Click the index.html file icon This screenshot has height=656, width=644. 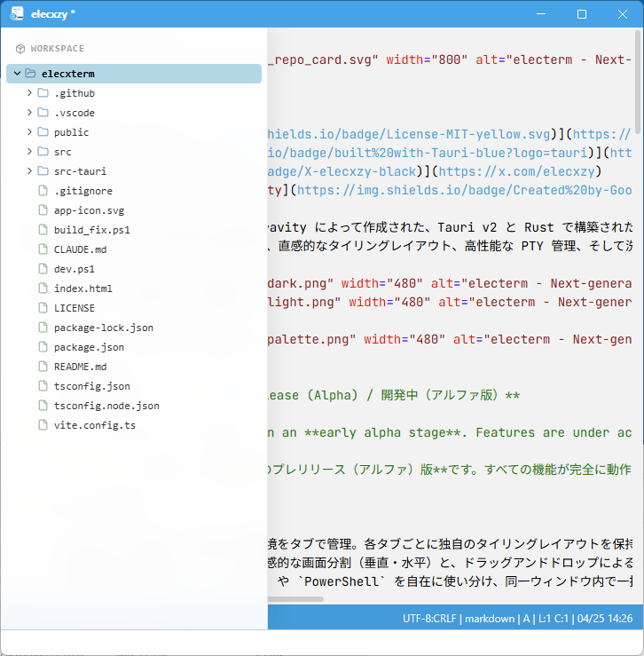tap(43, 288)
